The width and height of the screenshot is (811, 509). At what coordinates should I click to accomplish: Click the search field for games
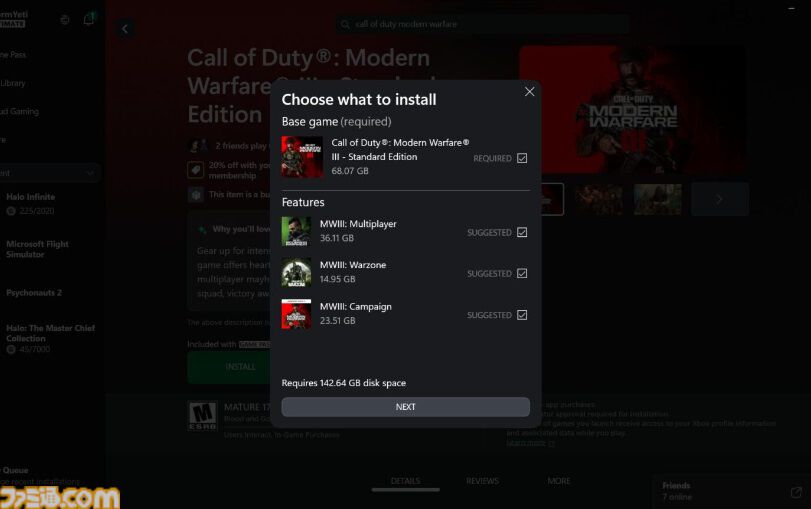483,24
